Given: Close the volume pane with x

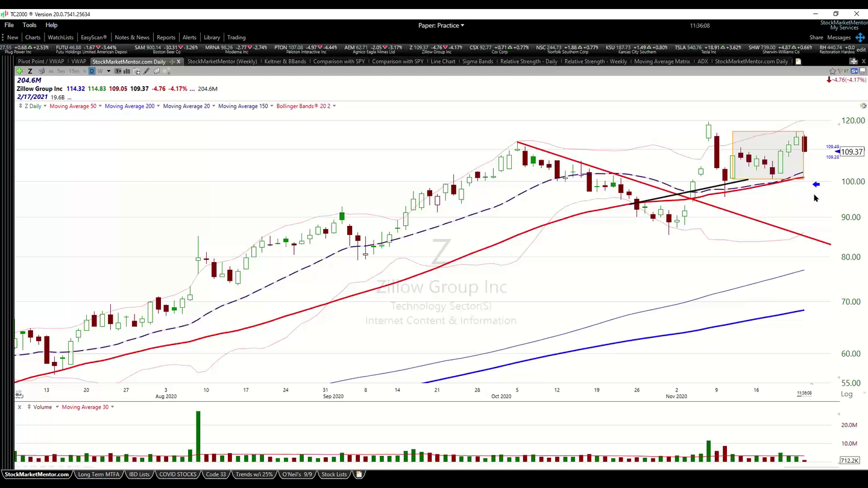Looking at the screenshot, I should tap(19, 407).
